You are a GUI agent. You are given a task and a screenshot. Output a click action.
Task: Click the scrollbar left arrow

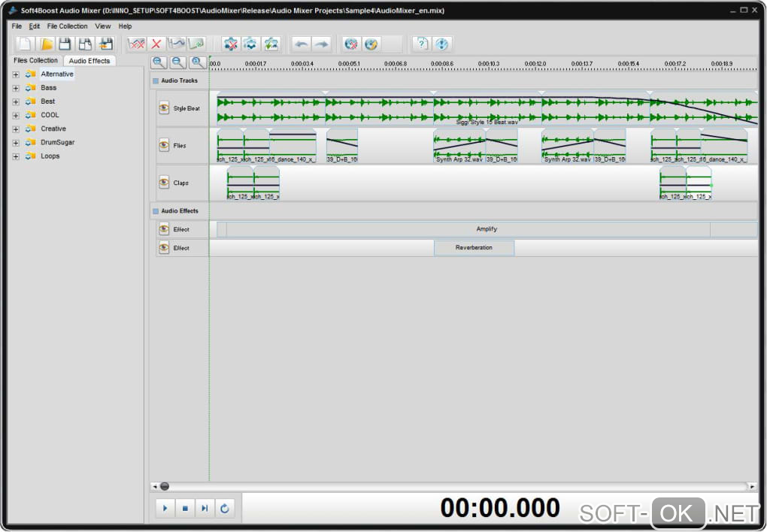point(155,486)
